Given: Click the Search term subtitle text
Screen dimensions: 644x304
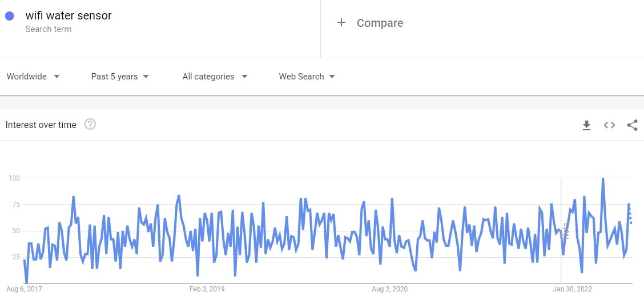Looking at the screenshot, I should click(49, 29).
